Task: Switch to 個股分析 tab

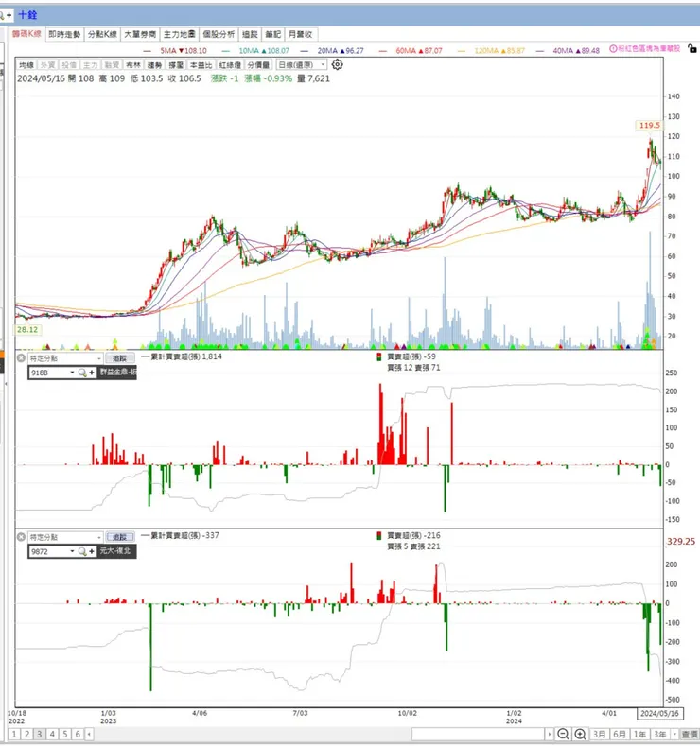Action: 219,34
